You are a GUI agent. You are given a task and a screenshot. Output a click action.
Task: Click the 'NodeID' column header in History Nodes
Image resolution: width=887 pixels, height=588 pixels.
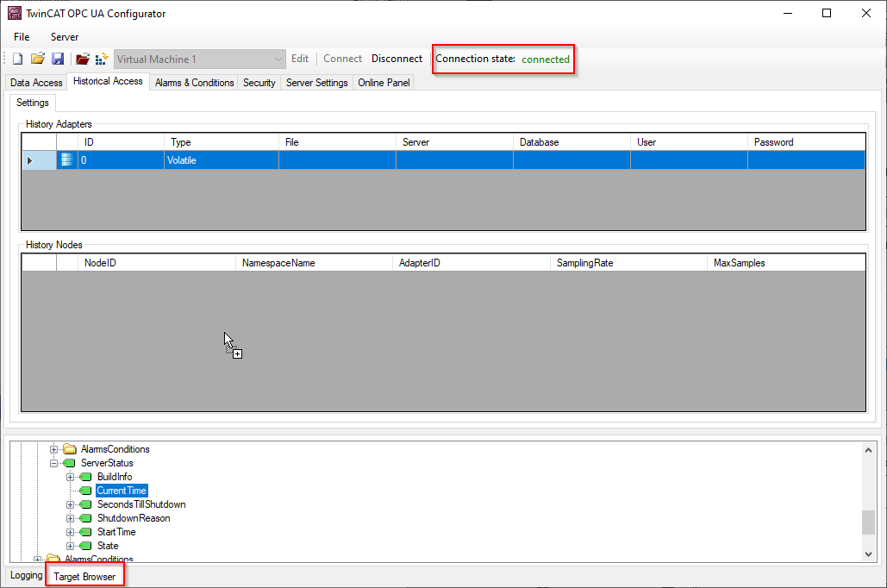pyautogui.click(x=157, y=263)
